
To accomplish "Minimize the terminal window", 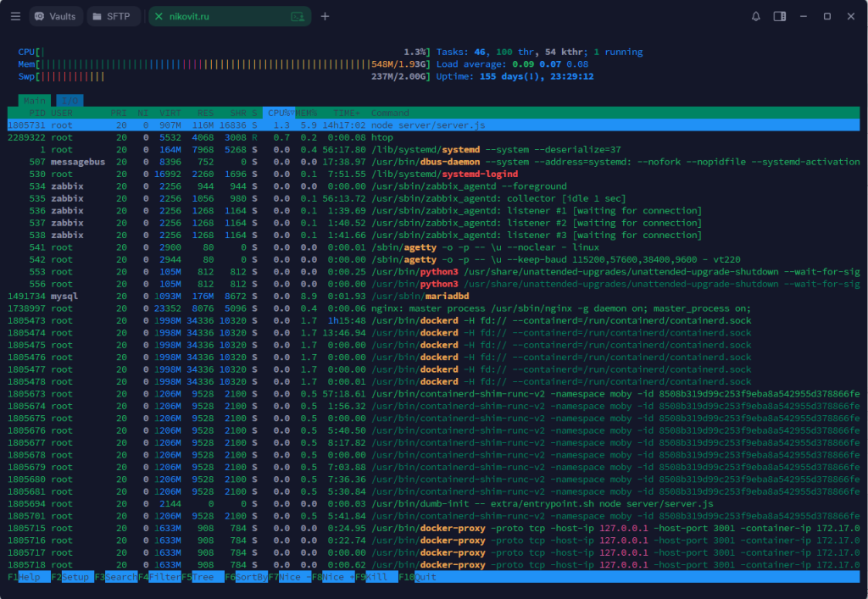I will tap(804, 17).
